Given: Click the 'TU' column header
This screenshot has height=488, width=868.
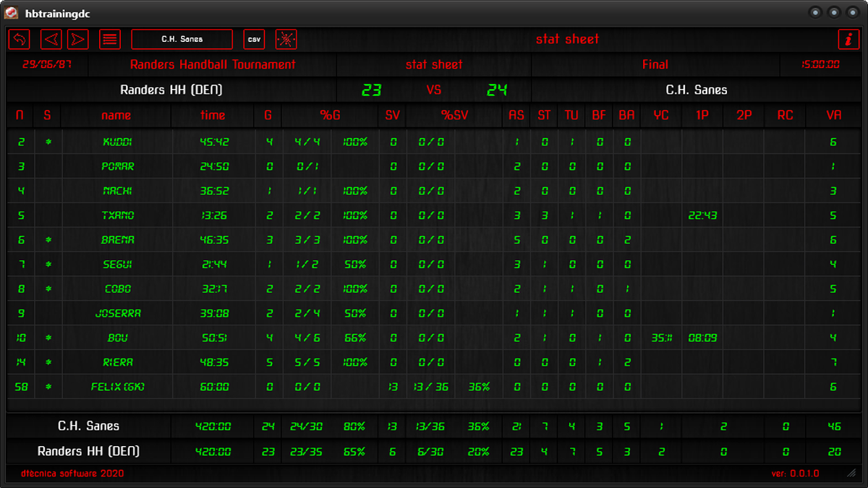Looking at the screenshot, I should point(571,115).
